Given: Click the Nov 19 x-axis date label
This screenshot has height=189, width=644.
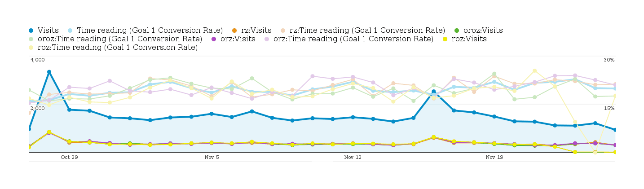Looking at the screenshot, I should coord(494,158).
